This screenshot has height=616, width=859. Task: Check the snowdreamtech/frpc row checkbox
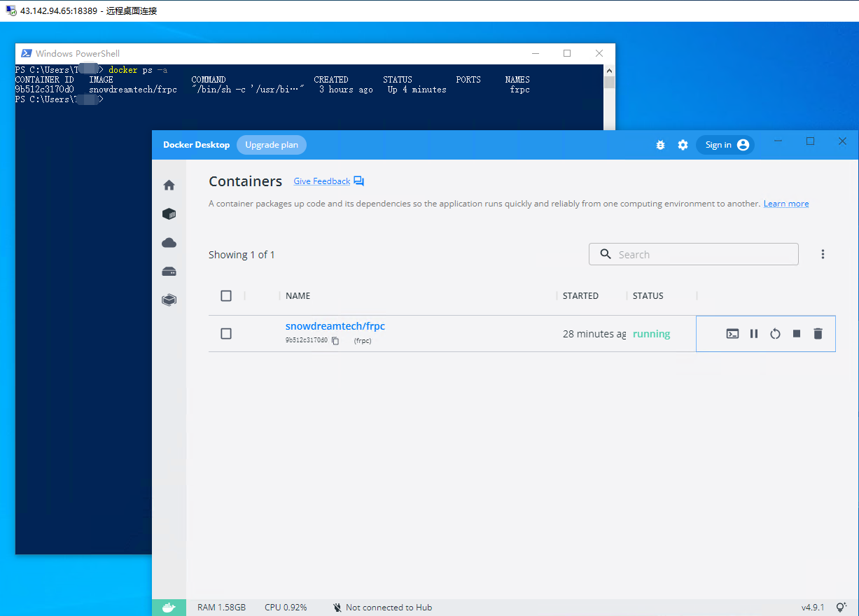(x=226, y=334)
